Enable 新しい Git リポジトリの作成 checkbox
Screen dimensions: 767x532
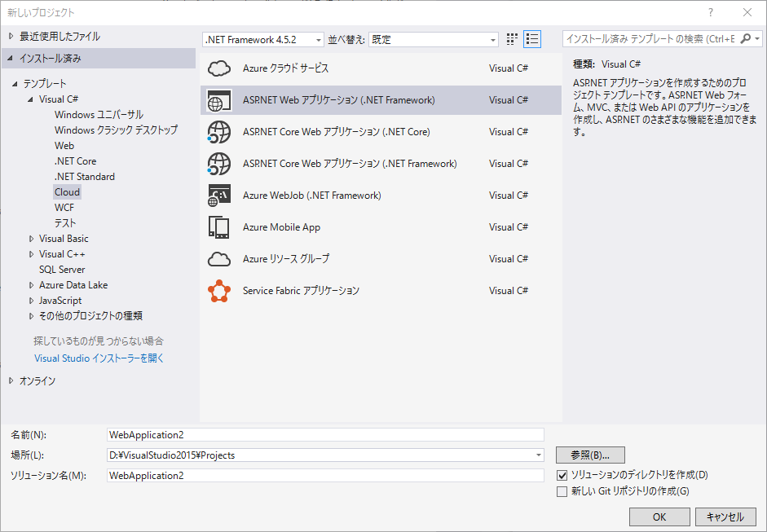click(x=562, y=491)
